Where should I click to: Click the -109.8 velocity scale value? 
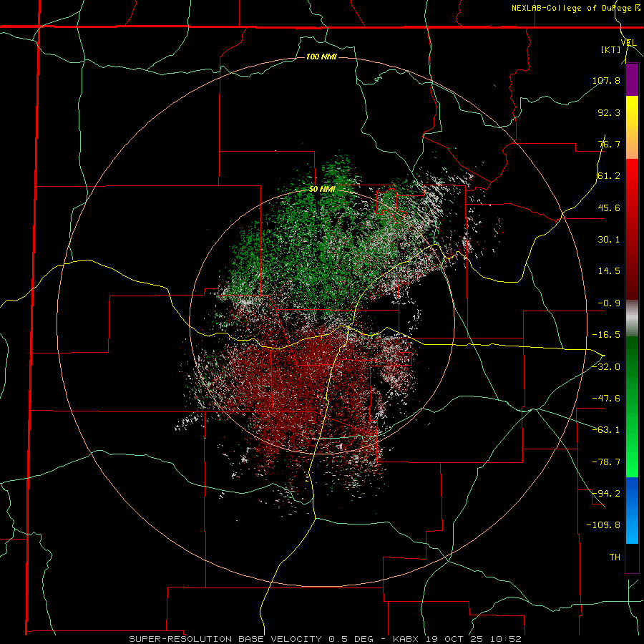(x=603, y=525)
